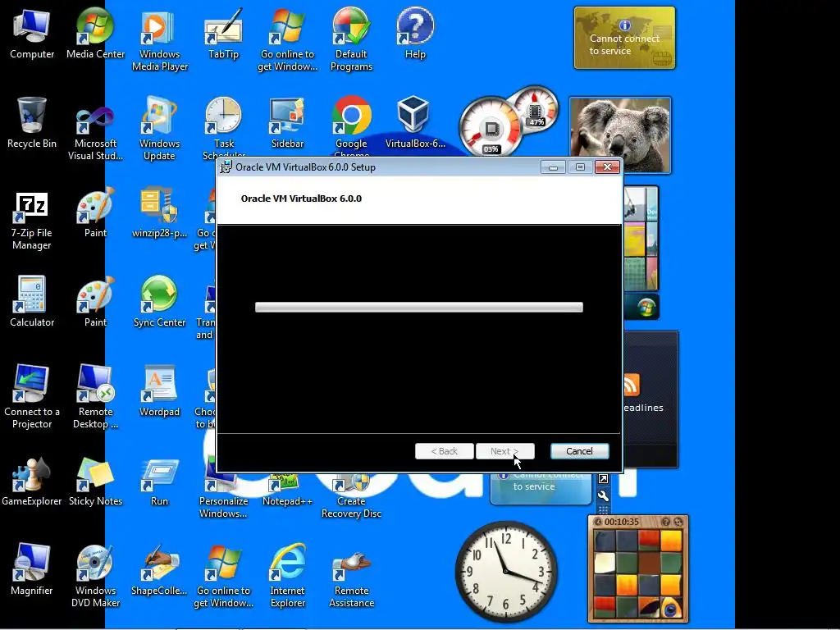840x630 pixels.
Task: Open the Paint icon beside 7-Zip
Action: (95, 213)
